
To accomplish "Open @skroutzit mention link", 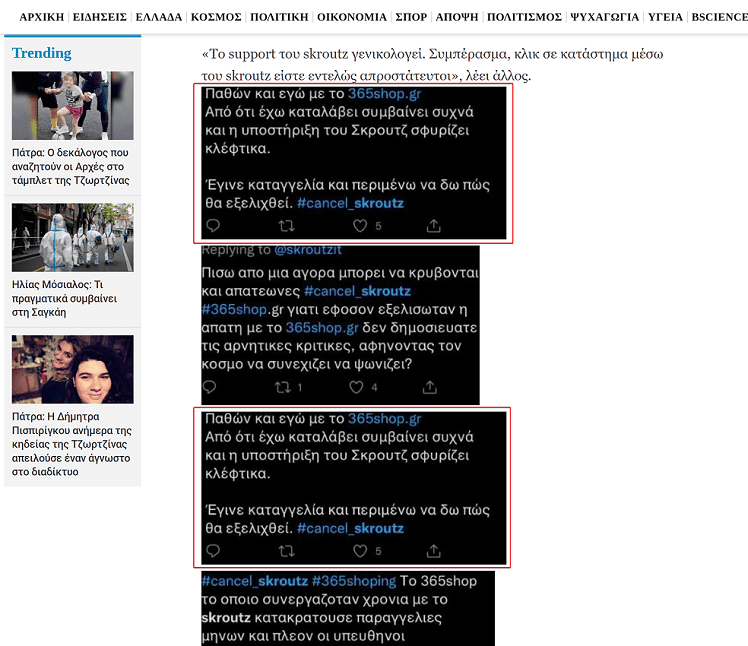I will click(308, 250).
